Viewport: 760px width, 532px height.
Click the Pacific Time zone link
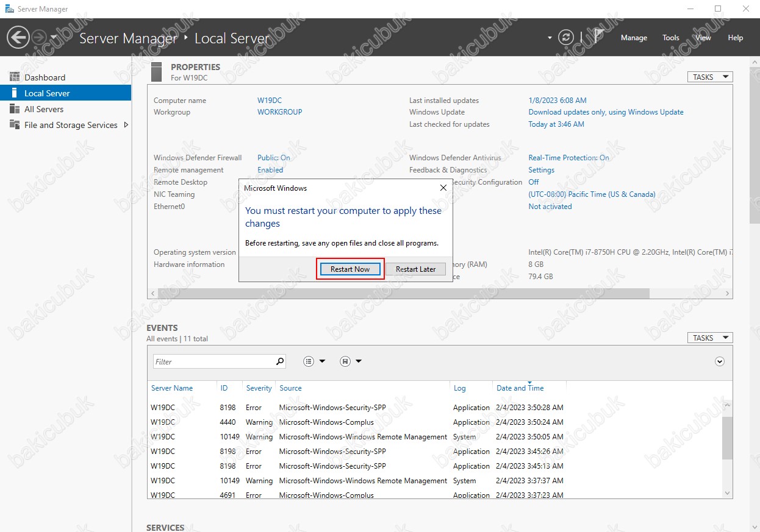pyautogui.click(x=592, y=194)
